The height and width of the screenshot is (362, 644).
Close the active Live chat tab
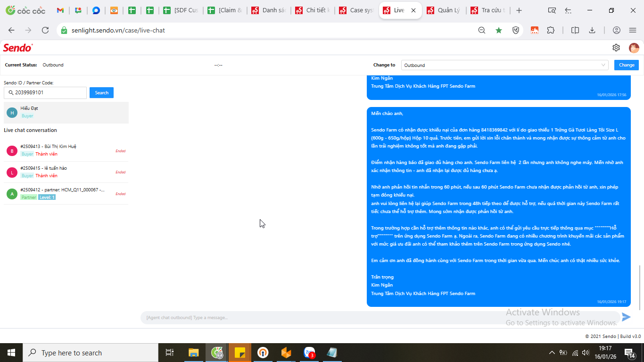pyautogui.click(x=413, y=10)
